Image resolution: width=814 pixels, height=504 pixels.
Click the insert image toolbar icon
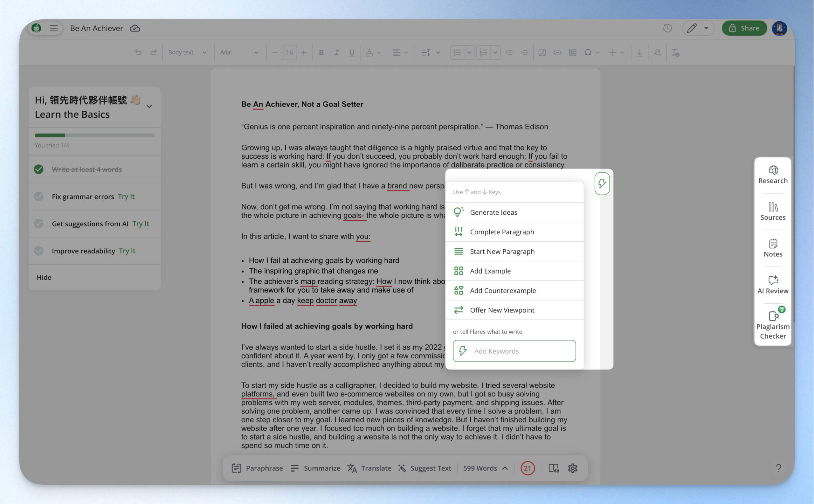tap(542, 52)
